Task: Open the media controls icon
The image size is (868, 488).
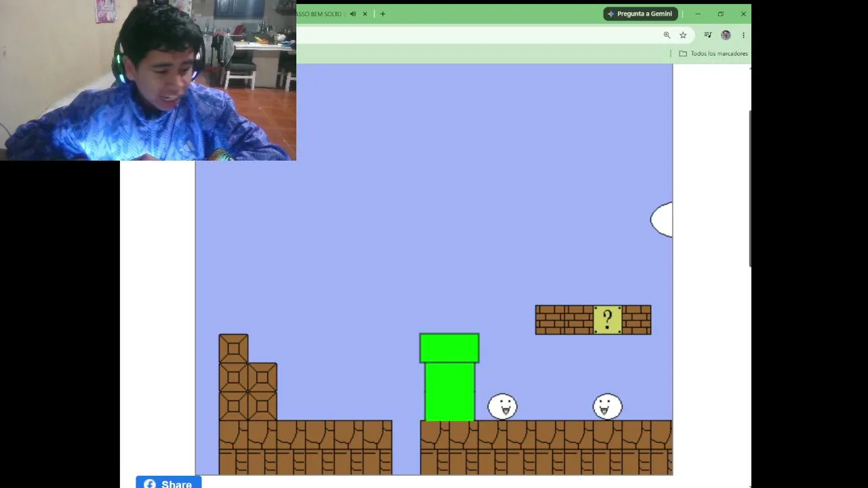Action: [708, 35]
